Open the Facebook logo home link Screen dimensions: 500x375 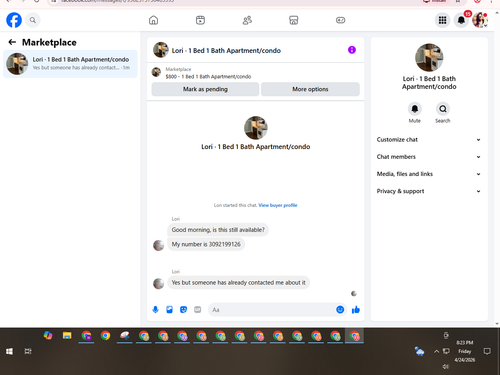[14, 20]
